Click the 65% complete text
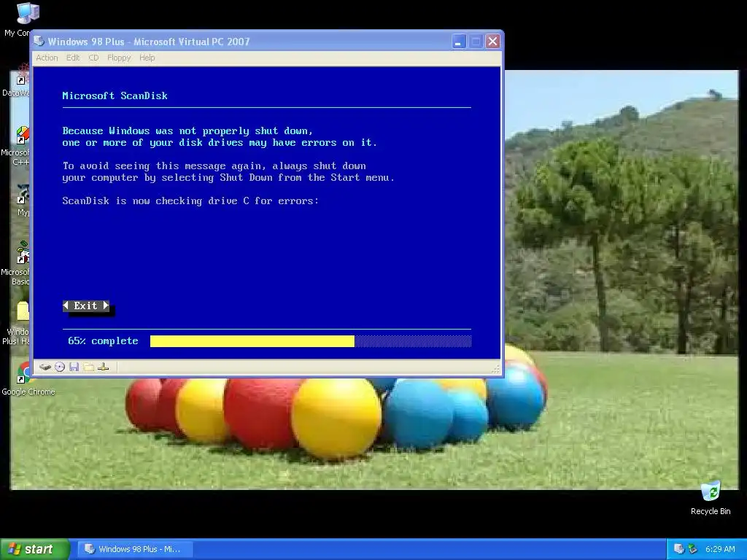This screenshot has width=747, height=560. tap(103, 341)
